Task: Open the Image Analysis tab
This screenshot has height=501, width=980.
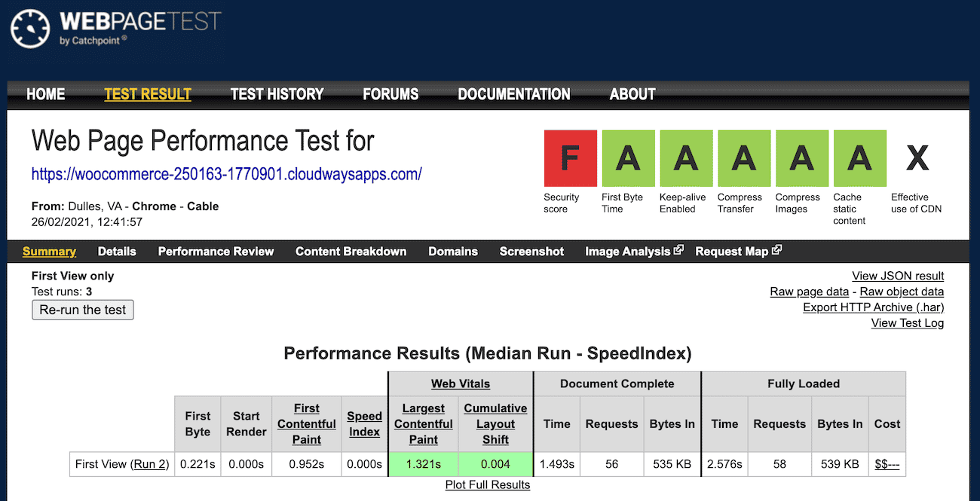Action: point(627,252)
